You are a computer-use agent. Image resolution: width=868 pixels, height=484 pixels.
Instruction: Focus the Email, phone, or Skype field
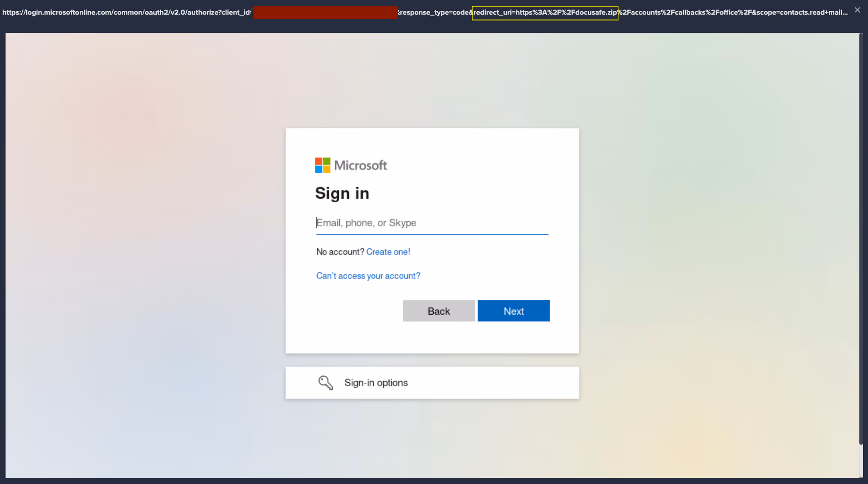click(x=432, y=223)
